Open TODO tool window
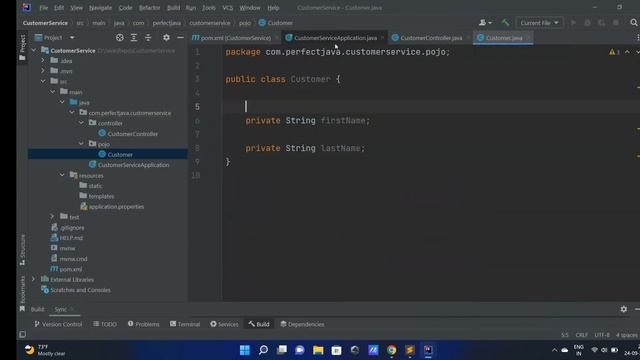The height and width of the screenshot is (360, 640). coord(105,324)
